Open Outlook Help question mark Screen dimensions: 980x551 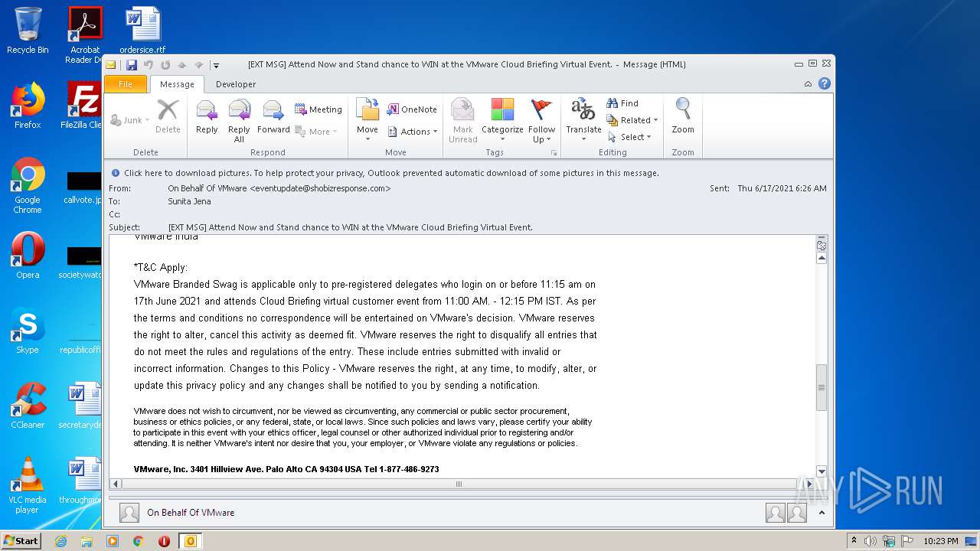coord(825,83)
